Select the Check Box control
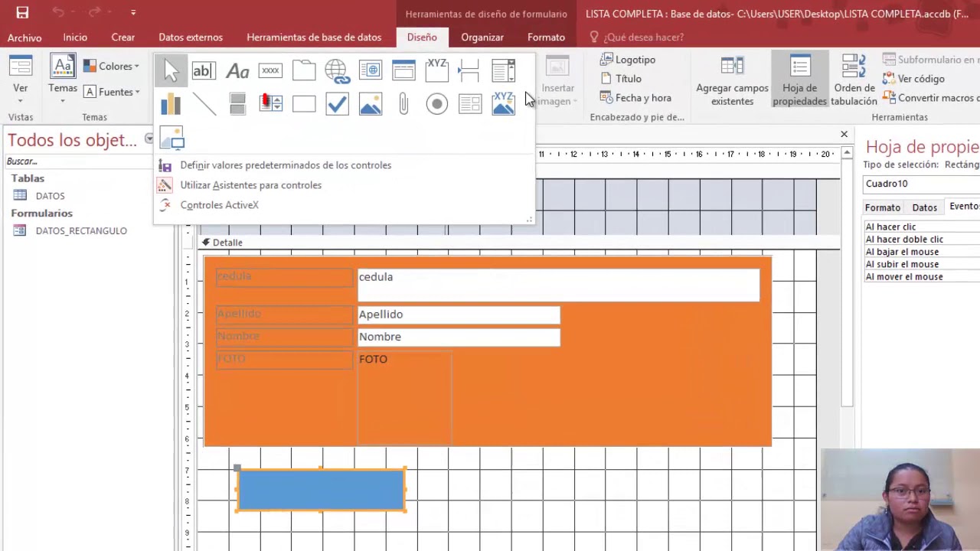The height and width of the screenshot is (551, 980). coord(337,103)
